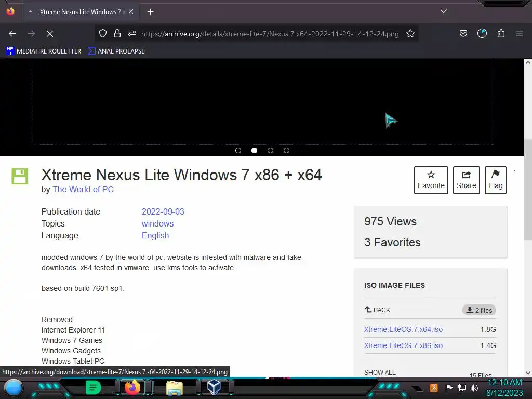
Task: Open the taskbar clock showing 12:10 AM
Action: click(x=504, y=388)
